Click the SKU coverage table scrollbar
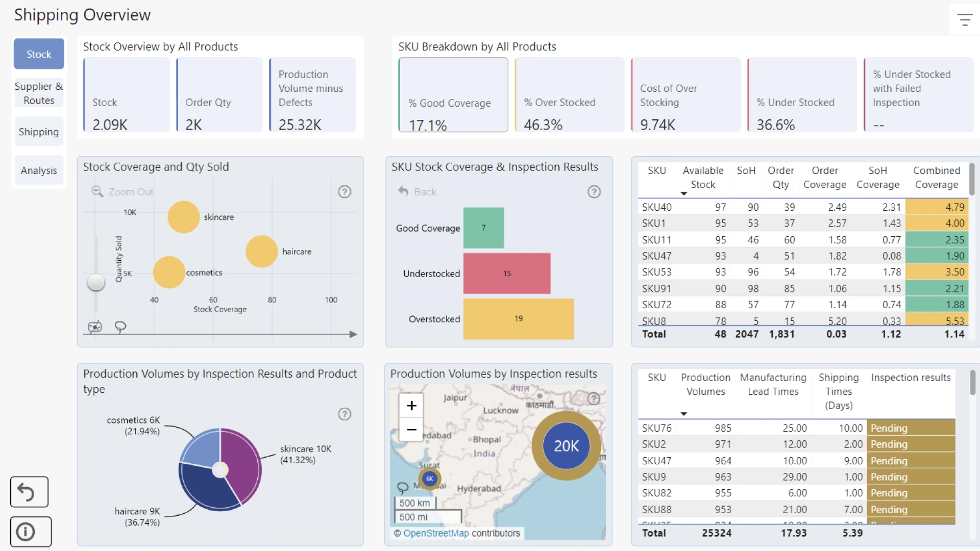 pos(972,179)
